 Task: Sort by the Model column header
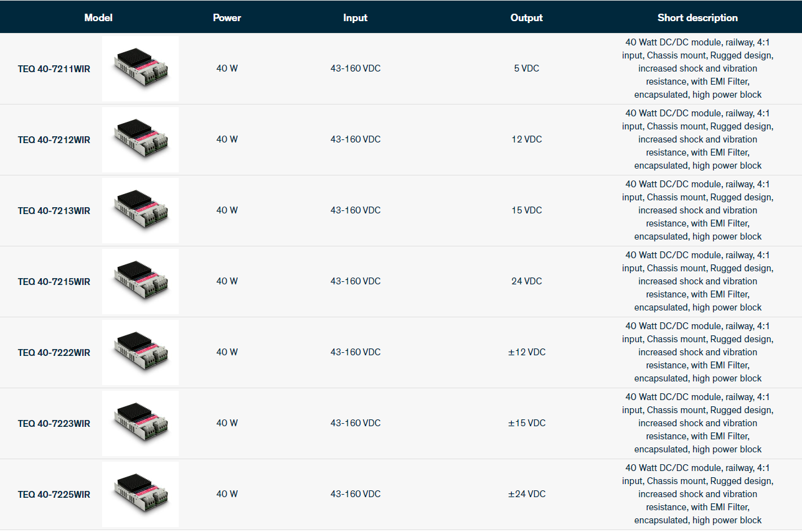point(98,17)
